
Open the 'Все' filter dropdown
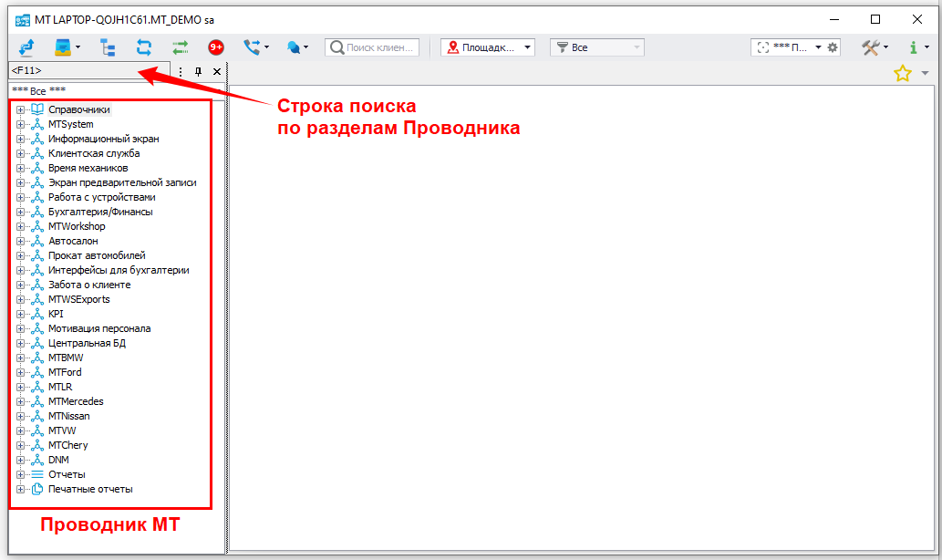click(596, 47)
